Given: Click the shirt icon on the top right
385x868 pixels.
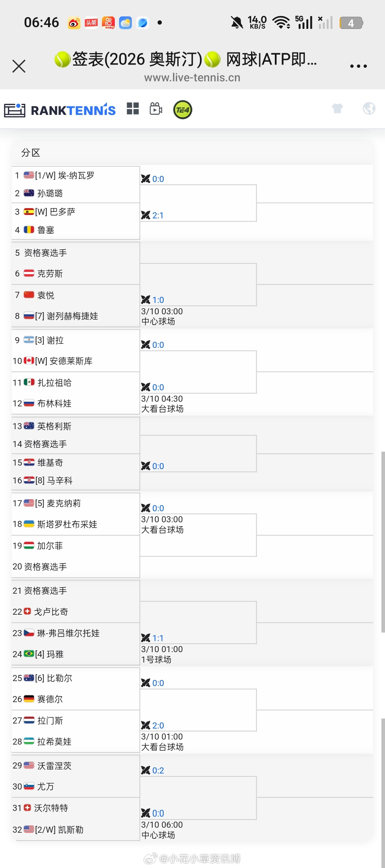Looking at the screenshot, I should coord(337,109).
